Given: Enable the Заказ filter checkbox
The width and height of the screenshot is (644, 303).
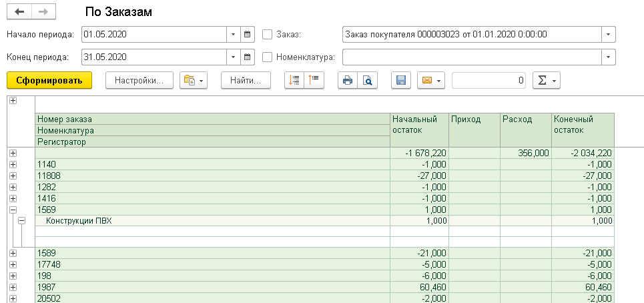Looking at the screenshot, I should click(x=268, y=34).
